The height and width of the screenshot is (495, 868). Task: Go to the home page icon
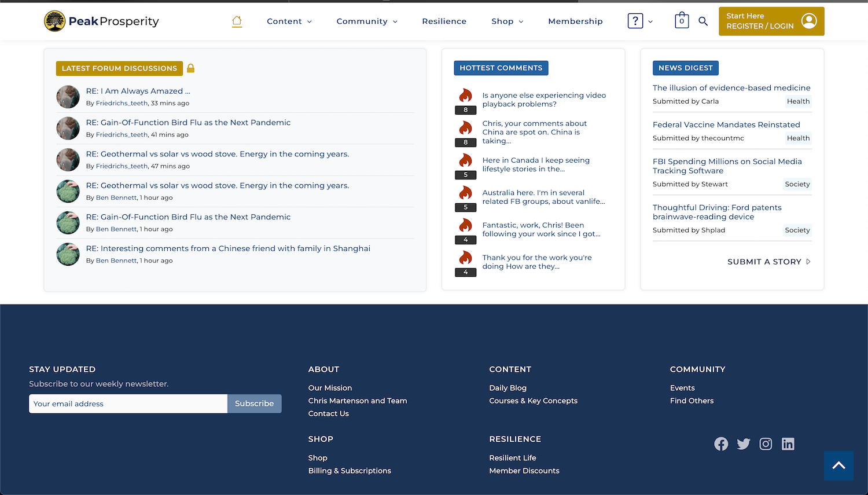point(237,21)
